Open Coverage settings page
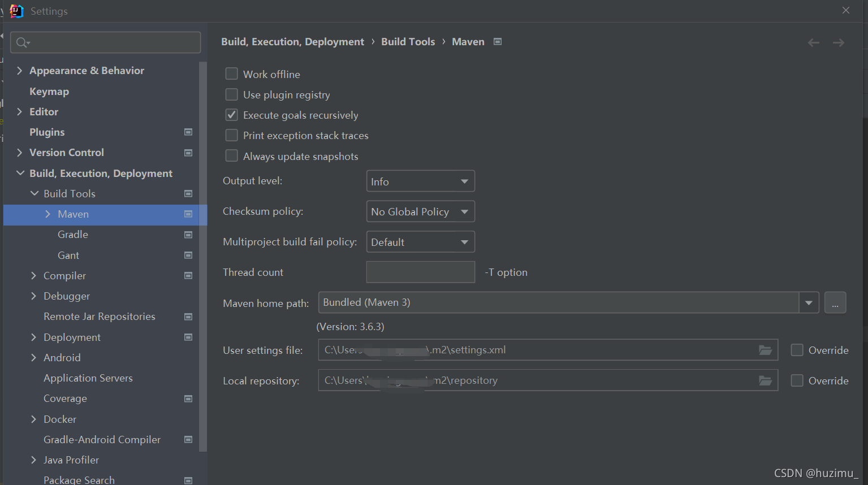This screenshot has height=485, width=868. (x=65, y=399)
